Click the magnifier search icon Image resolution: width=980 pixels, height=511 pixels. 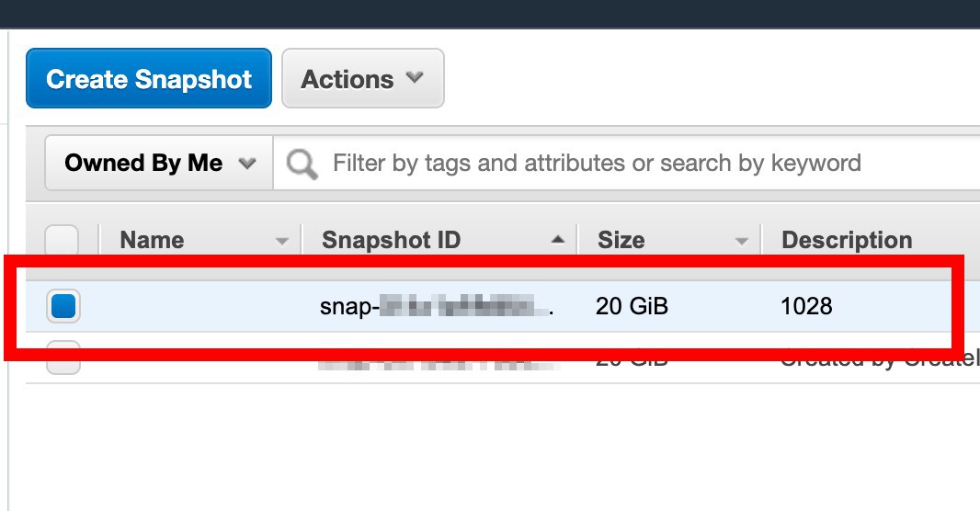(x=302, y=165)
